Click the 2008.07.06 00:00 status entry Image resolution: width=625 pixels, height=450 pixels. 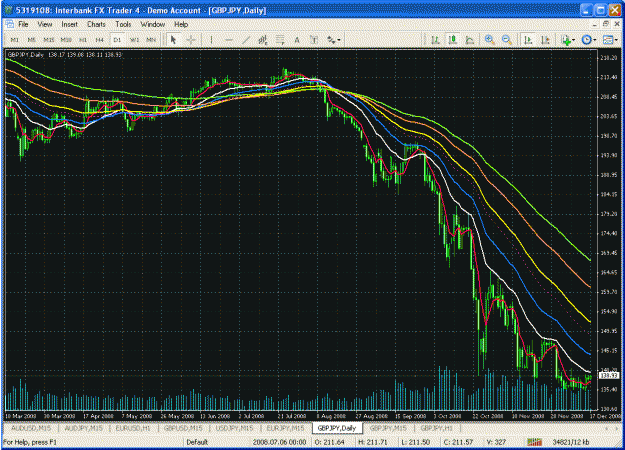(279, 442)
